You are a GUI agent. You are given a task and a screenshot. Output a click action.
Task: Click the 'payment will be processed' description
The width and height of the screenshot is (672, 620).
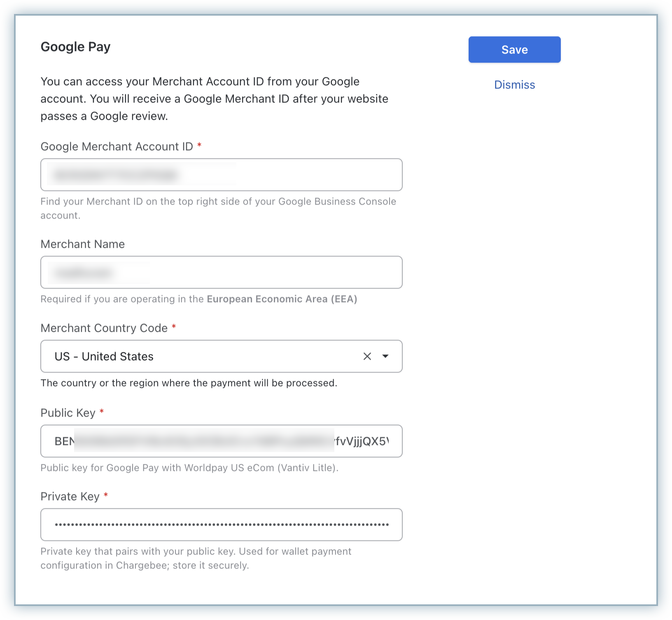pyautogui.click(x=189, y=383)
